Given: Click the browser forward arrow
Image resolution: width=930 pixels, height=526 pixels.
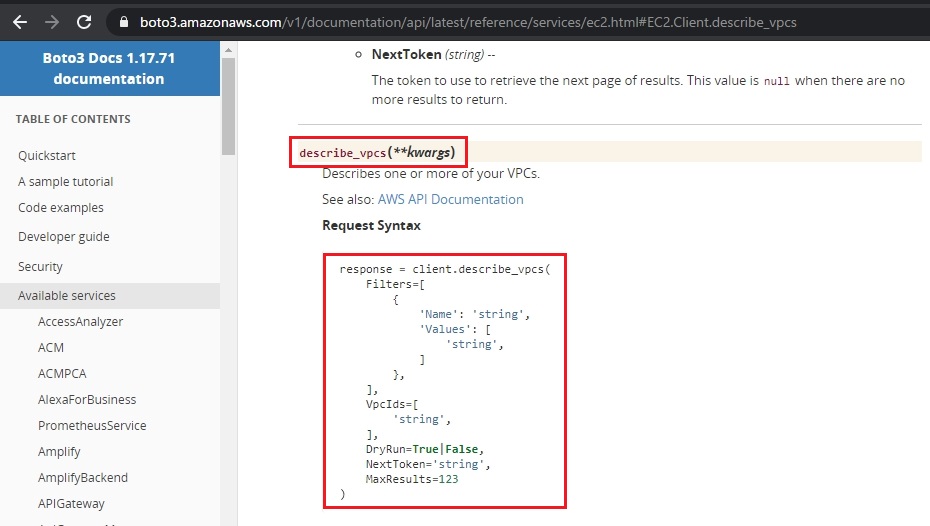Looking at the screenshot, I should click(x=52, y=23).
